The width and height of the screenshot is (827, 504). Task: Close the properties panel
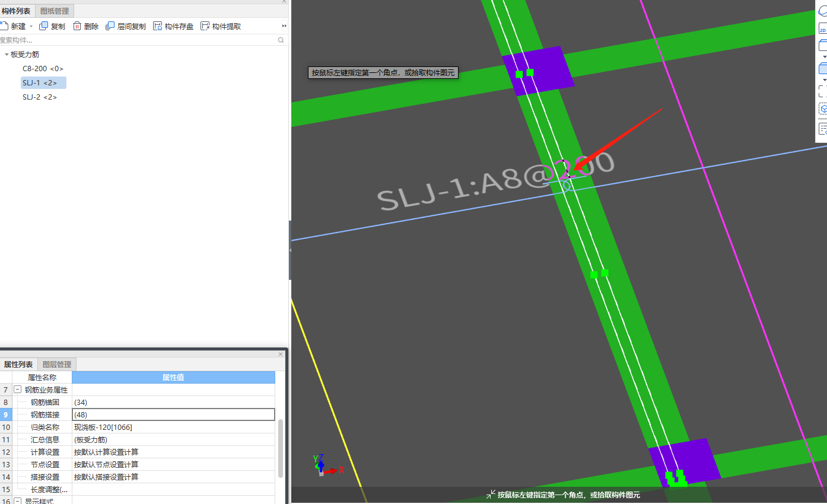tap(281, 354)
